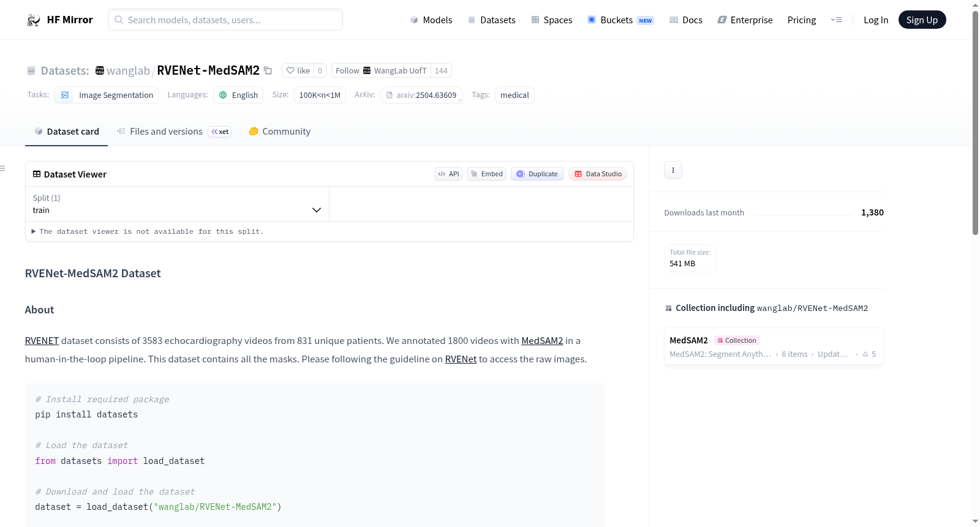Open the Docs page
Image resolution: width=980 pixels, height=527 pixels.
(x=686, y=20)
